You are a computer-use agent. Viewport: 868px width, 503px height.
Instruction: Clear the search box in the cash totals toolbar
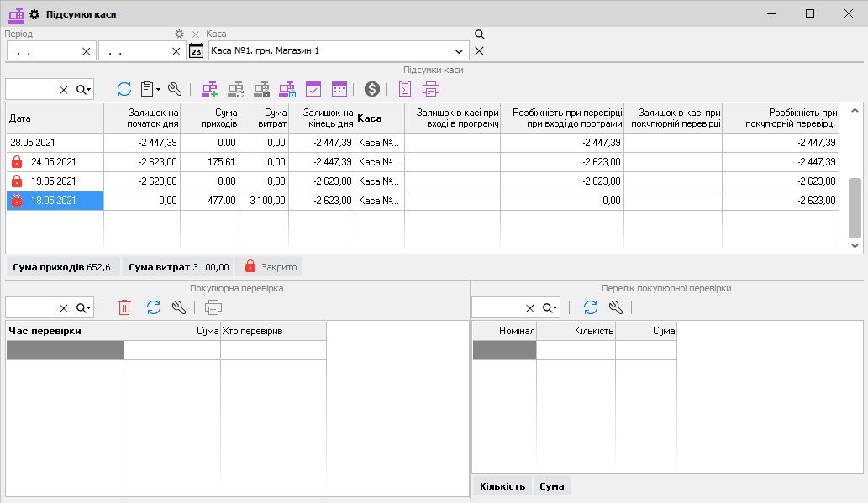coord(64,90)
